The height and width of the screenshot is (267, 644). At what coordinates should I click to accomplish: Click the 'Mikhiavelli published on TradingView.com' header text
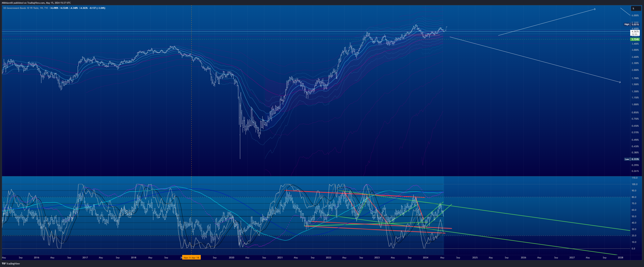click(24, 3)
